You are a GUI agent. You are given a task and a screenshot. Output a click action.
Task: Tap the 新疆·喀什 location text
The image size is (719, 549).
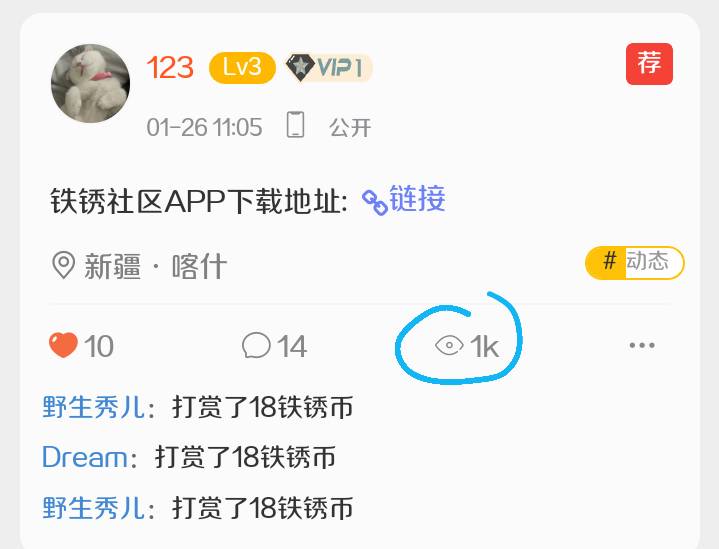[156, 266]
